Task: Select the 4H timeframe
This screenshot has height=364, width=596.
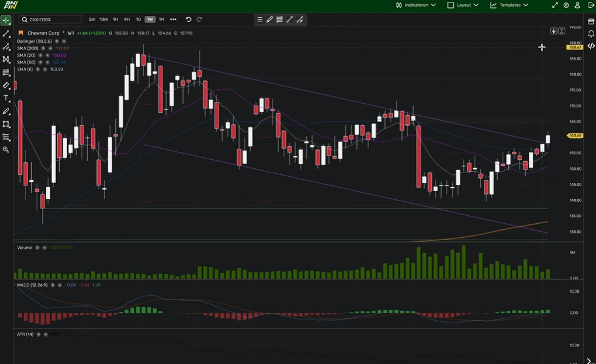Action: [x=126, y=20]
